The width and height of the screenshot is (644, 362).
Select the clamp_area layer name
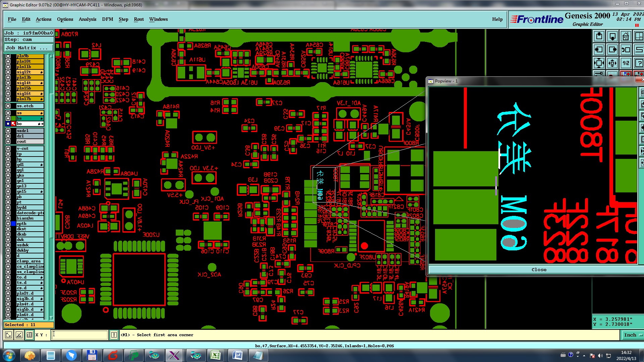coord(30,261)
